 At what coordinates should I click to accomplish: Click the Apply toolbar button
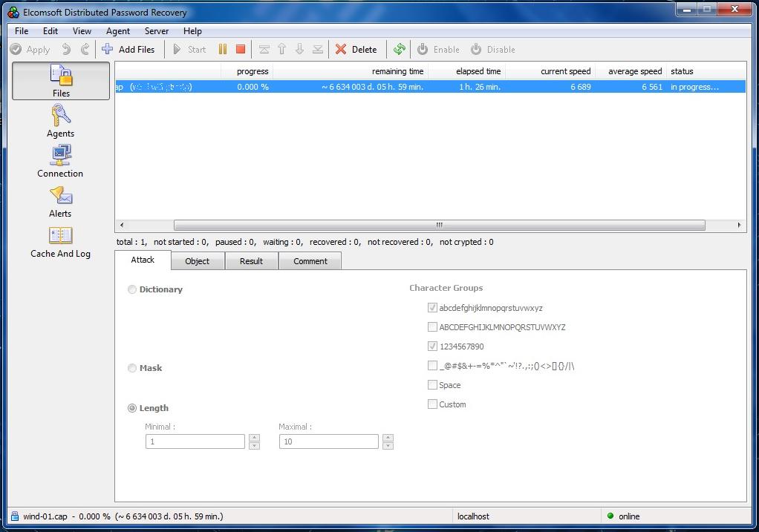point(30,49)
